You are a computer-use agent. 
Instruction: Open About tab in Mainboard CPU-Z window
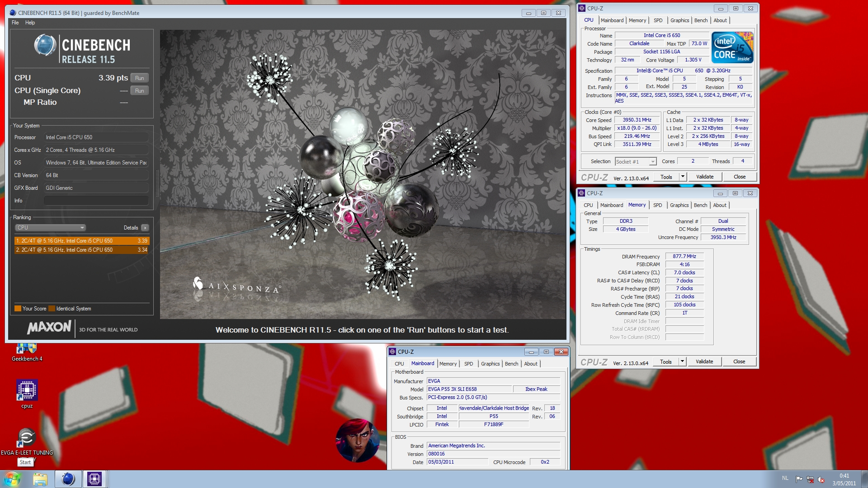pos(531,364)
